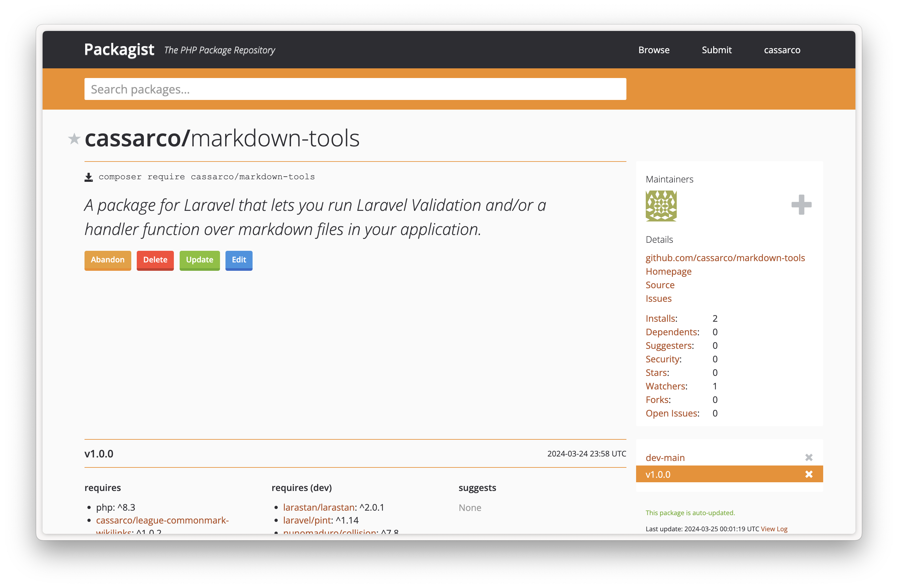Select the composer require command text
898x588 pixels.
coord(206,177)
